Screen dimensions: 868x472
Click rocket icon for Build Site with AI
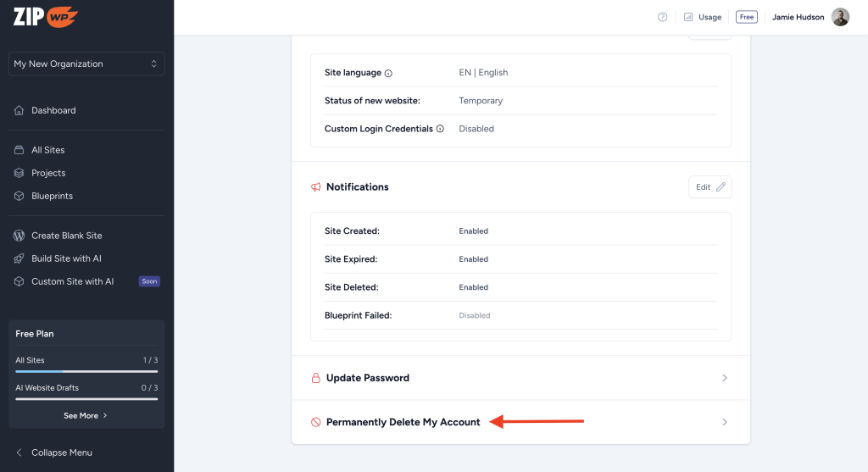19,258
